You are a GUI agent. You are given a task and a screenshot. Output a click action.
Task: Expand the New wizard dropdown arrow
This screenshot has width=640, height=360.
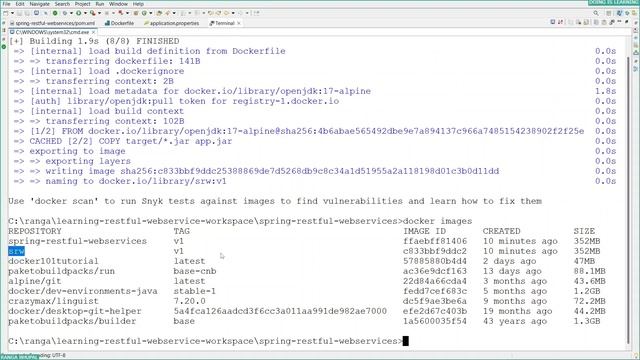pos(12,13)
